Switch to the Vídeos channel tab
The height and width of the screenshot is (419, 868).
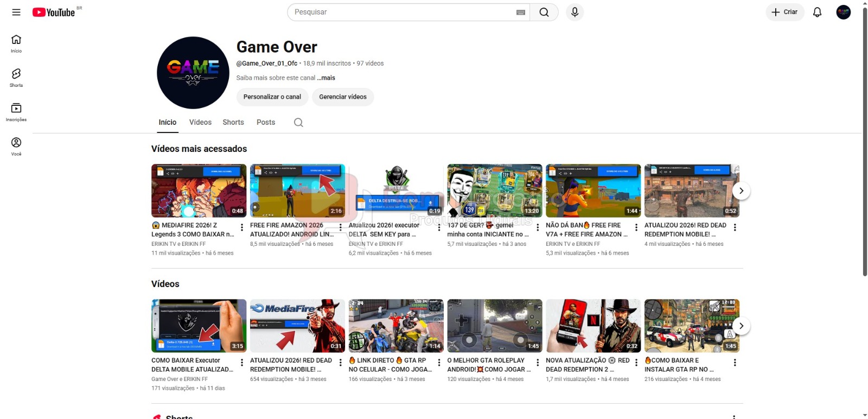point(200,122)
